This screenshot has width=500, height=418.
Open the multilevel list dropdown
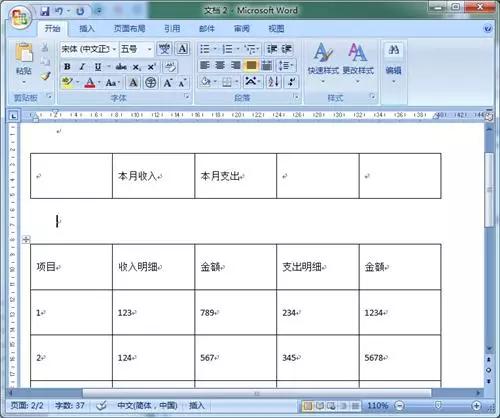coord(258,49)
